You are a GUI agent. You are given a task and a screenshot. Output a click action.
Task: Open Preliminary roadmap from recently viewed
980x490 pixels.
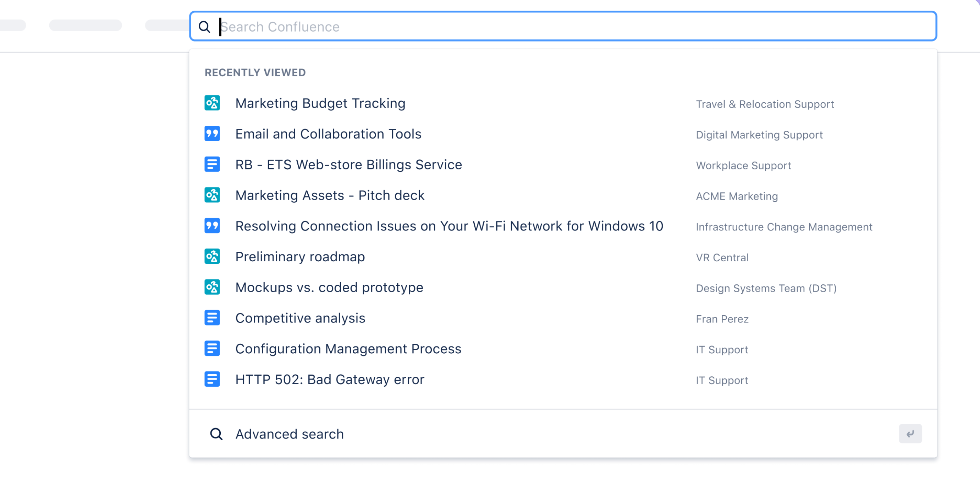[x=300, y=257]
